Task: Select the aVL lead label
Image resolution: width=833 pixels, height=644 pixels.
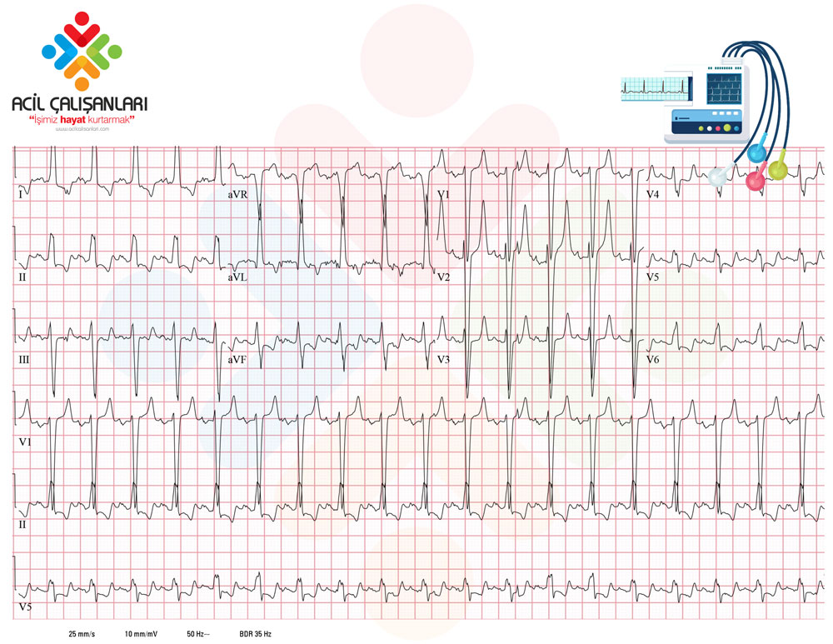Action: coord(238,277)
